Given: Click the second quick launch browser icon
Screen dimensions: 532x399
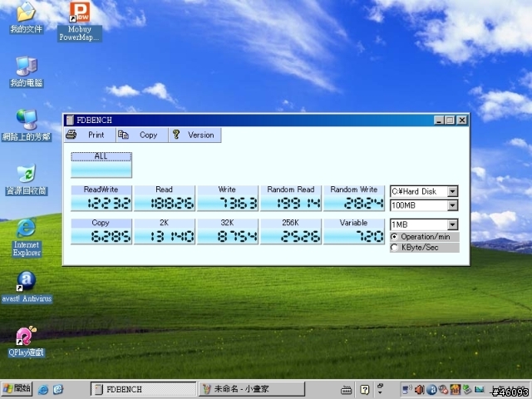Looking at the screenshot, I should point(58,389).
